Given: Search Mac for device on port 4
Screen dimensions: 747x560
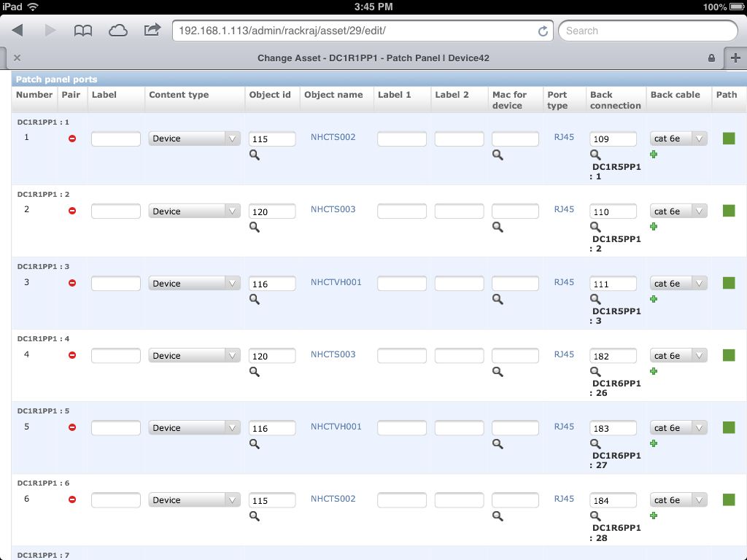Looking at the screenshot, I should (498, 371).
